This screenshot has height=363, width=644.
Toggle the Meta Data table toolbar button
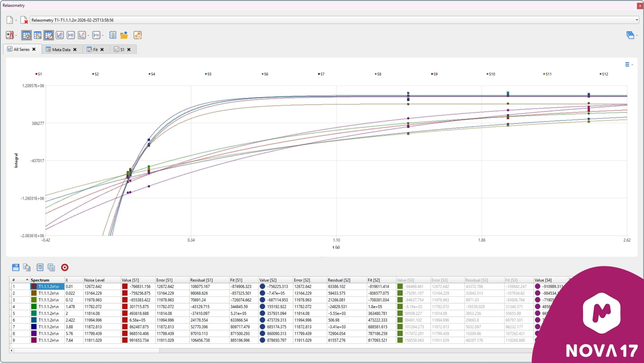[26, 35]
